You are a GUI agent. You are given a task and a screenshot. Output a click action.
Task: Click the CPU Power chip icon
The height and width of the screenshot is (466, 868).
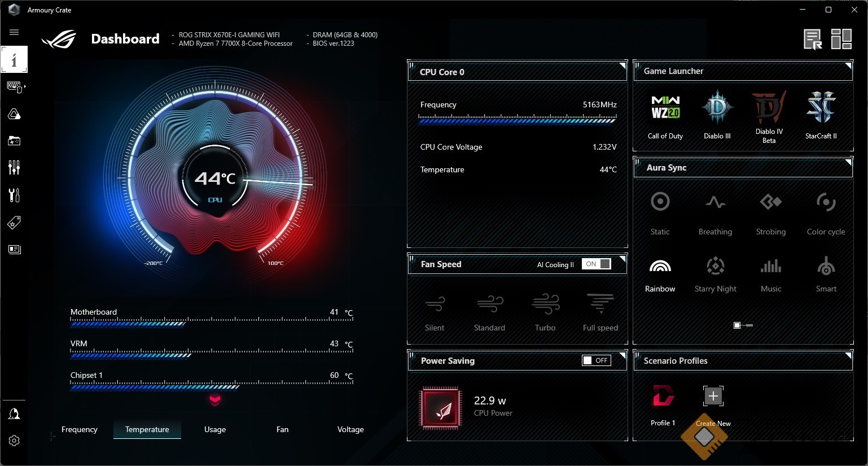(440, 408)
